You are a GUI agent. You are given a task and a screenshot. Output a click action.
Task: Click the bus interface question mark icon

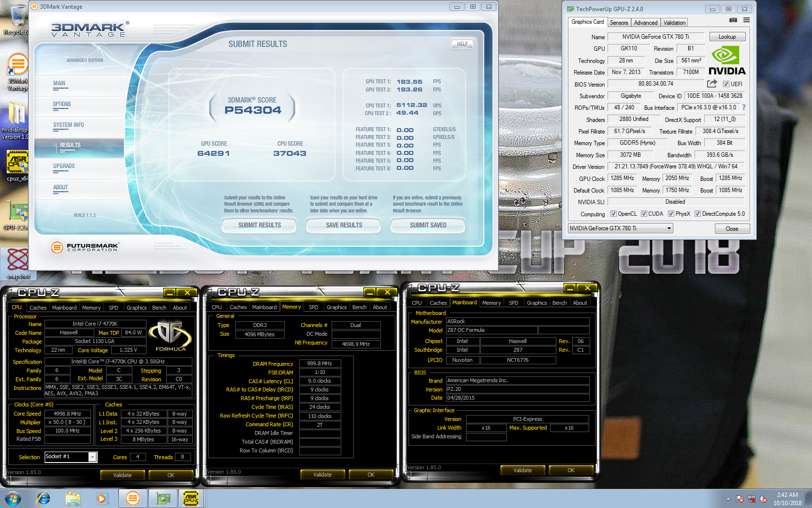744,107
